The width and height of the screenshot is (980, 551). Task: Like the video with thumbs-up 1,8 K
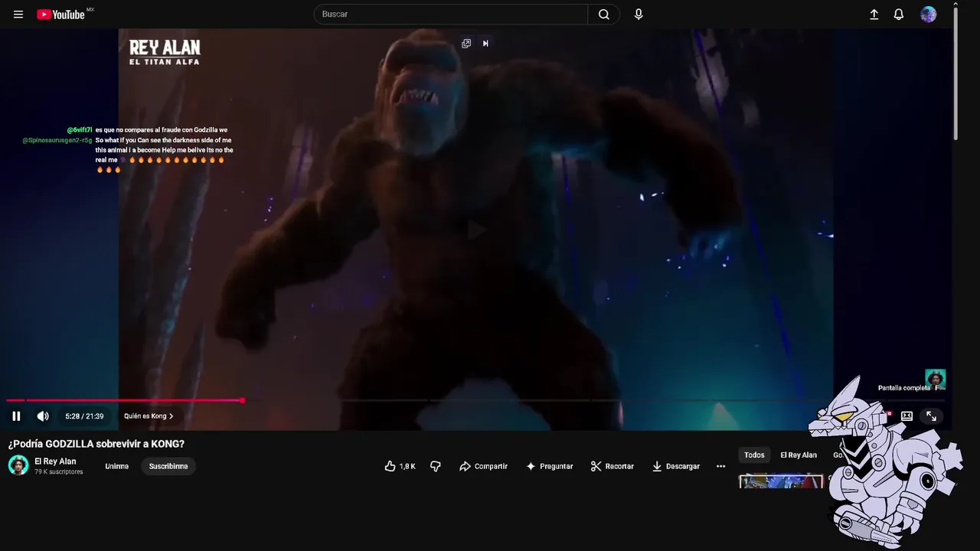click(400, 466)
